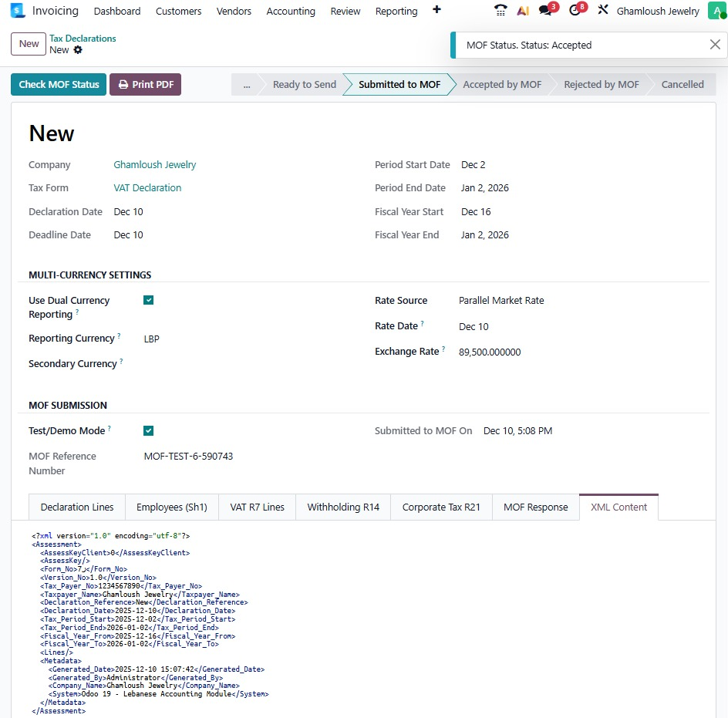Toggle Use Dual Currency Reporting checkbox
The height and width of the screenshot is (718, 728).
tap(149, 300)
